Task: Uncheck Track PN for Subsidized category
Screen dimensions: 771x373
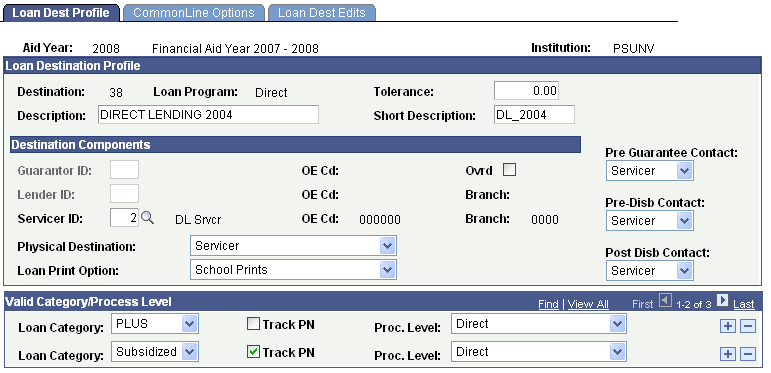Action: (x=253, y=352)
